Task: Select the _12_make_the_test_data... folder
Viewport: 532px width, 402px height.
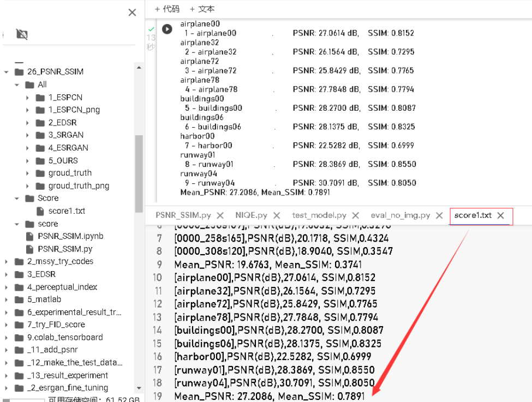Action: tap(75, 362)
